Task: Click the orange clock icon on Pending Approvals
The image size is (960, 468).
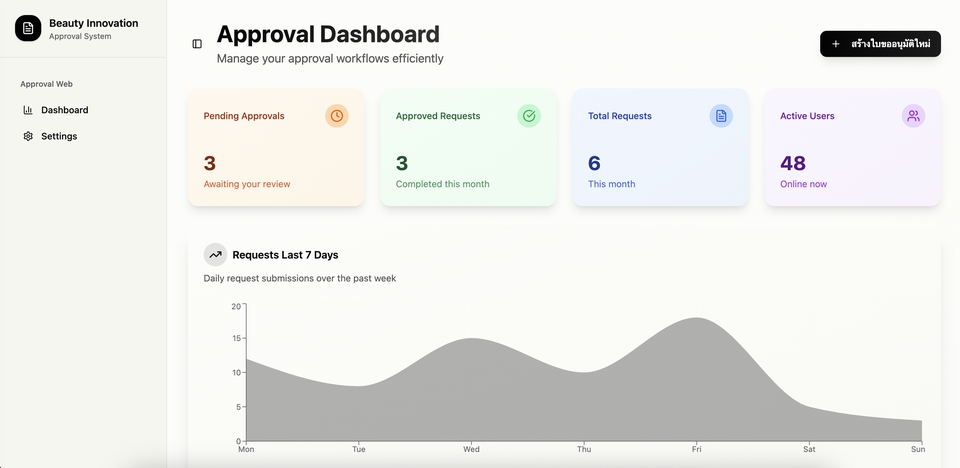Action: pyautogui.click(x=337, y=116)
